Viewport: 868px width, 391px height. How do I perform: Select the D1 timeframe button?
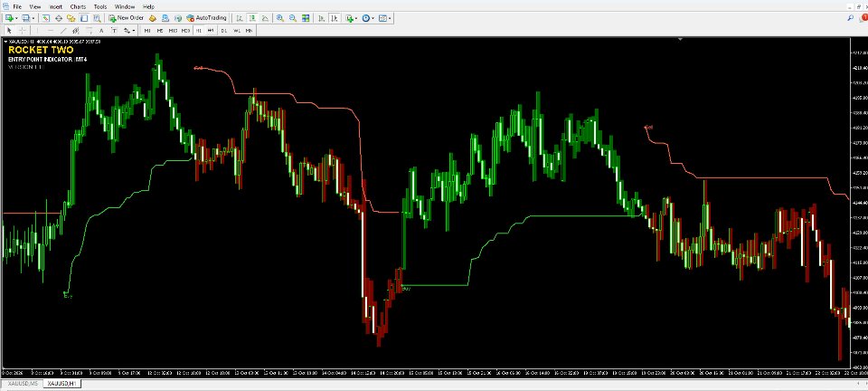223,31
